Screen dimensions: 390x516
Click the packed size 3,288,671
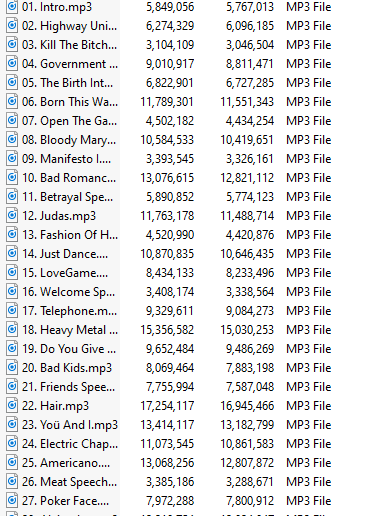pyautogui.click(x=250, y=482)
